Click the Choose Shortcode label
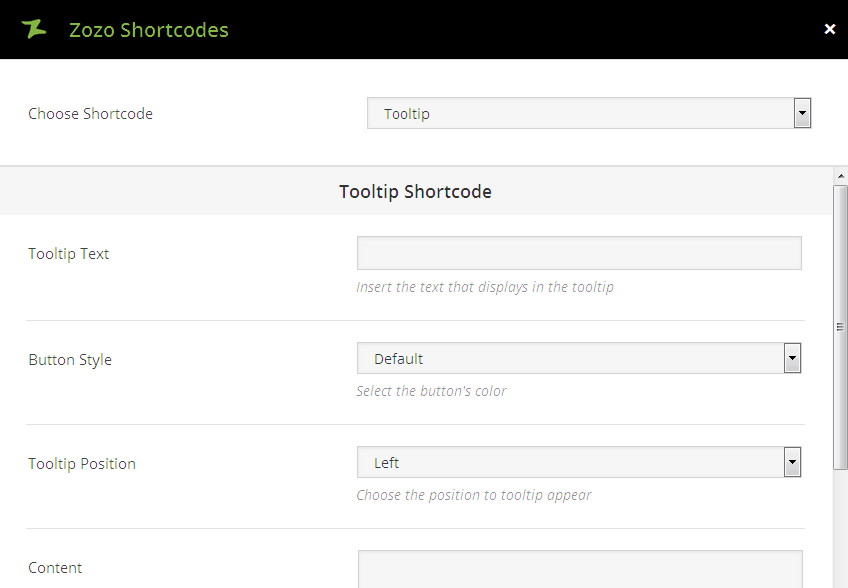The image size is (848, 588). [91, 114]
